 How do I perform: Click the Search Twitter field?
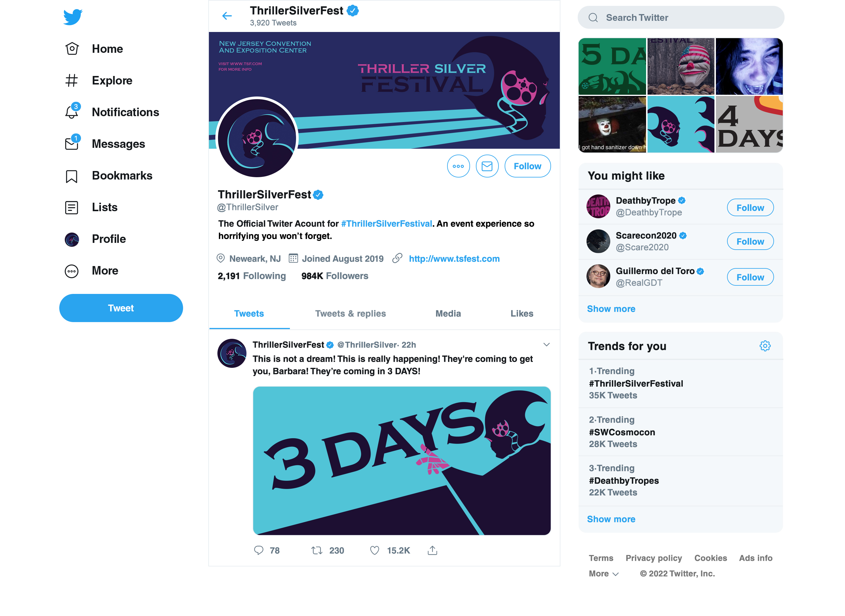(681, 18)
